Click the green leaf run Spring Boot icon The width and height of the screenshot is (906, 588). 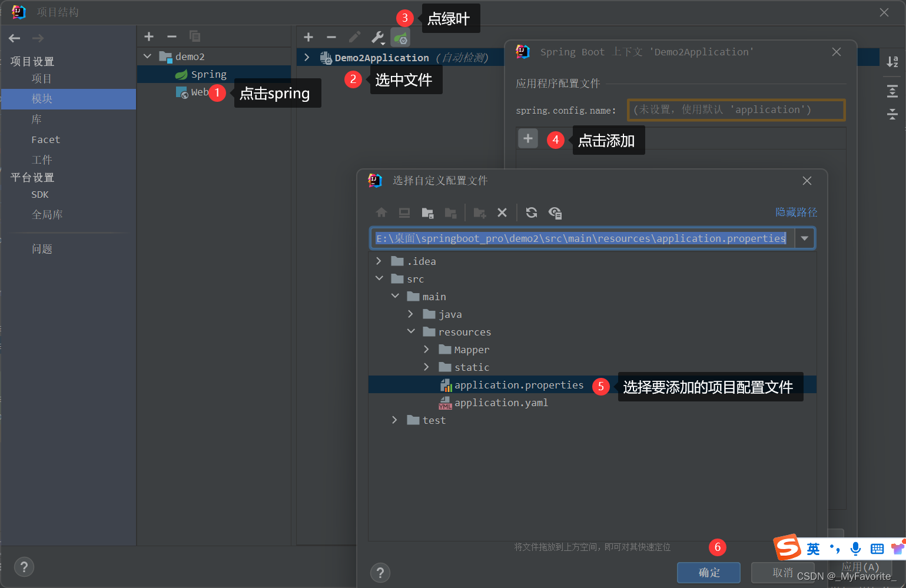[400, 36]
